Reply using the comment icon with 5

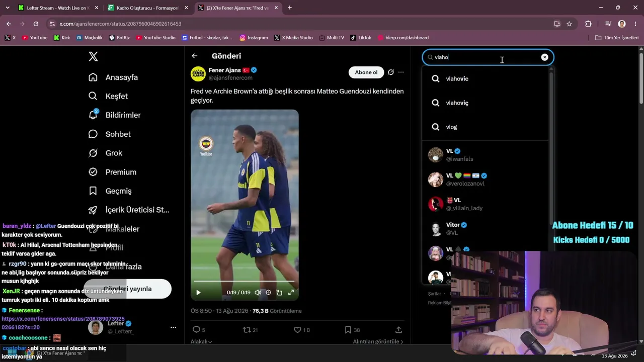(x=199, y=330)
